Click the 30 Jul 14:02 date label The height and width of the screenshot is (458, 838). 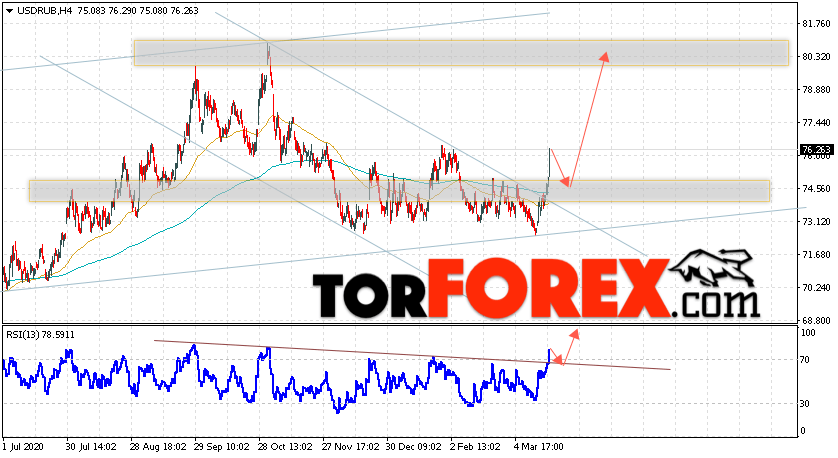click(91, 446)
